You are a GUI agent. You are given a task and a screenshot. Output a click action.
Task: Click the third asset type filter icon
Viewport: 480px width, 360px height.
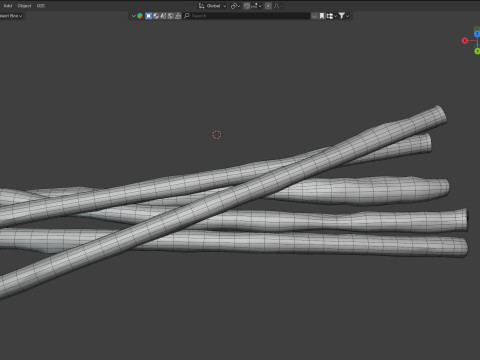163,16
